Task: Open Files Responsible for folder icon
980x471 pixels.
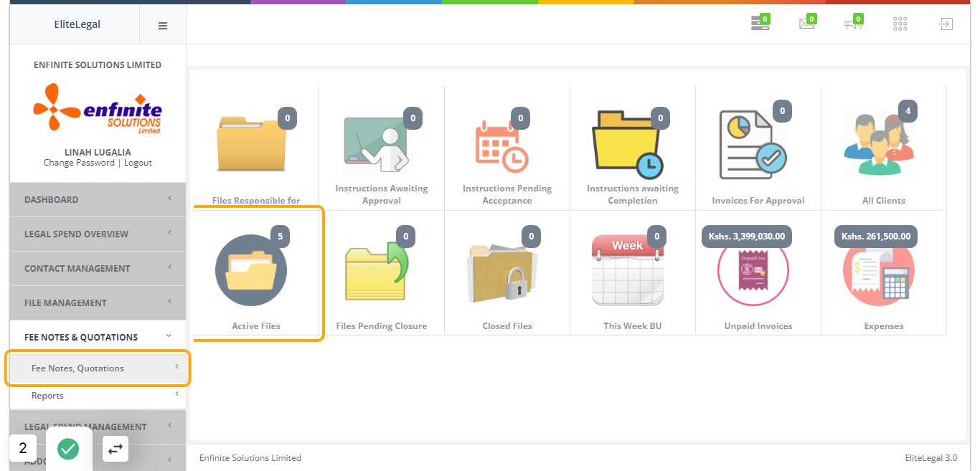Action: pyautogui.click(x=251, y=143)
